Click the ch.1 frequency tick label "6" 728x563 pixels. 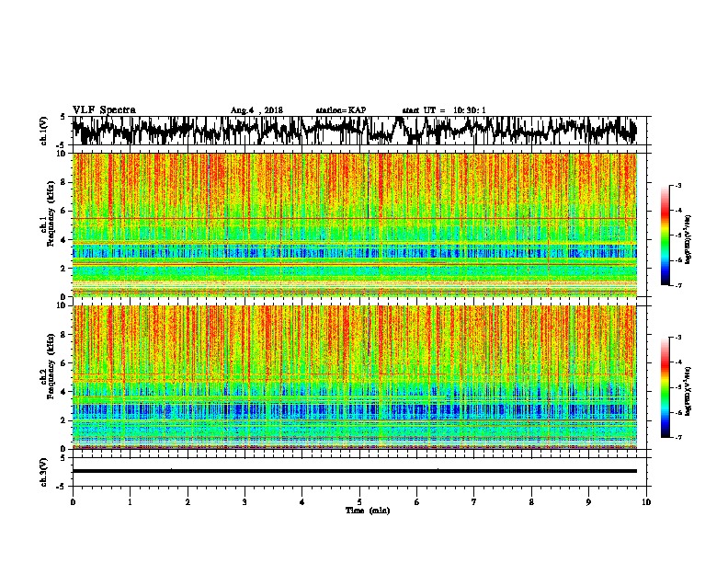click(64, 211)
